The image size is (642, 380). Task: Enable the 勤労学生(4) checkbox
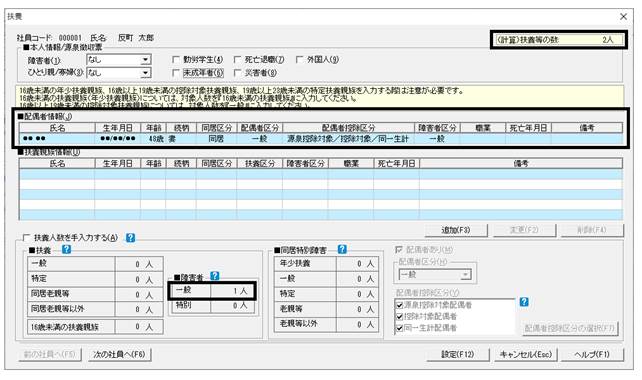coord(176,60)
